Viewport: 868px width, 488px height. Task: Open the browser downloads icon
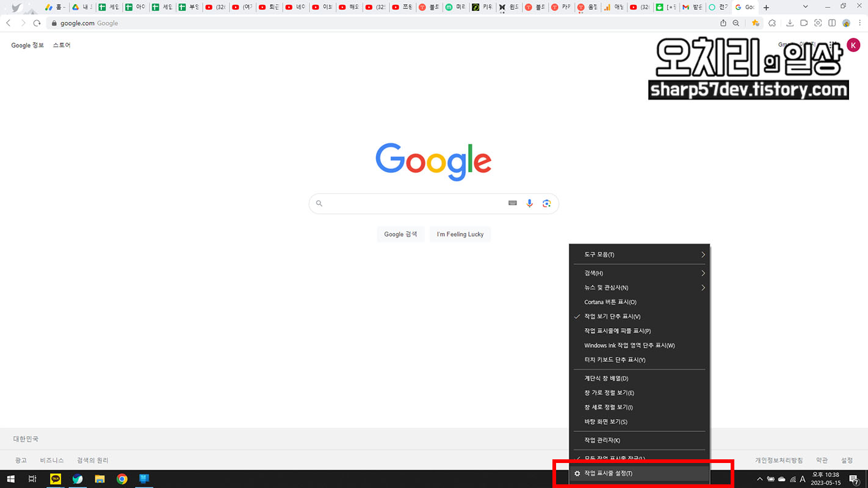click(790, 23)
